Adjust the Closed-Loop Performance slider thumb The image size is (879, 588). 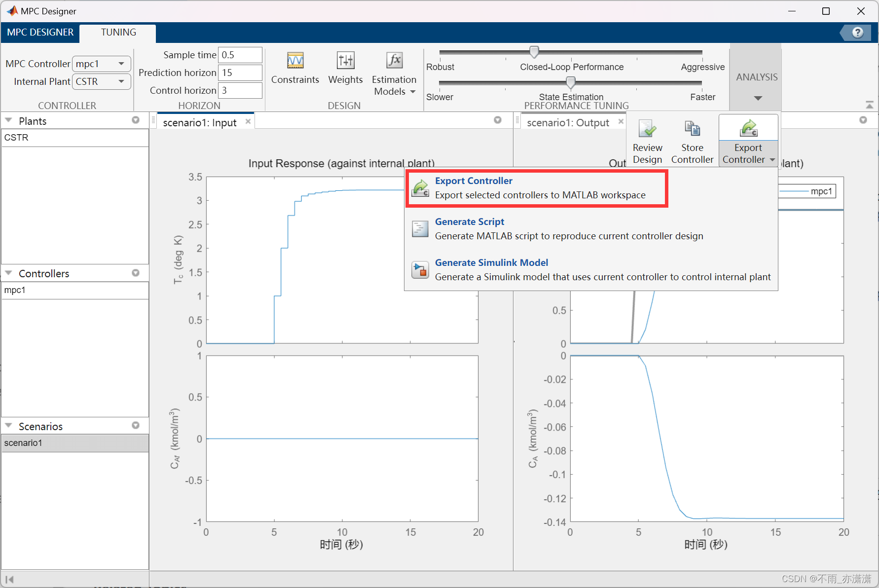coord(534,52)
